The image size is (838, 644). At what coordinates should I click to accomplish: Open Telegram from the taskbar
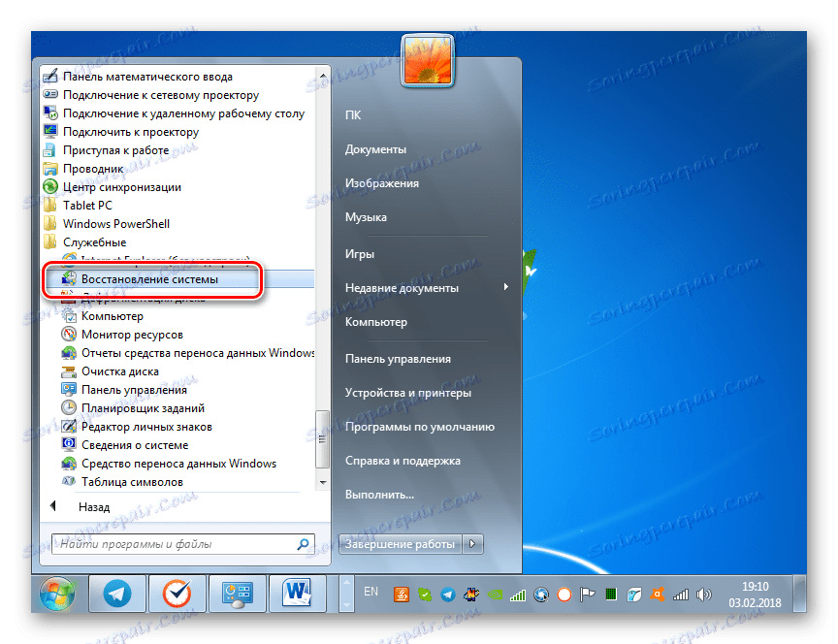[x=117, y=594]
